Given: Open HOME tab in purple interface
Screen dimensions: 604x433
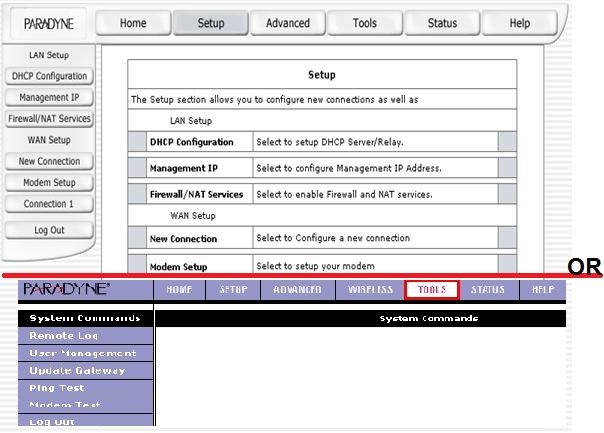Looking at the screenshot, I should (x=180, y=290).
